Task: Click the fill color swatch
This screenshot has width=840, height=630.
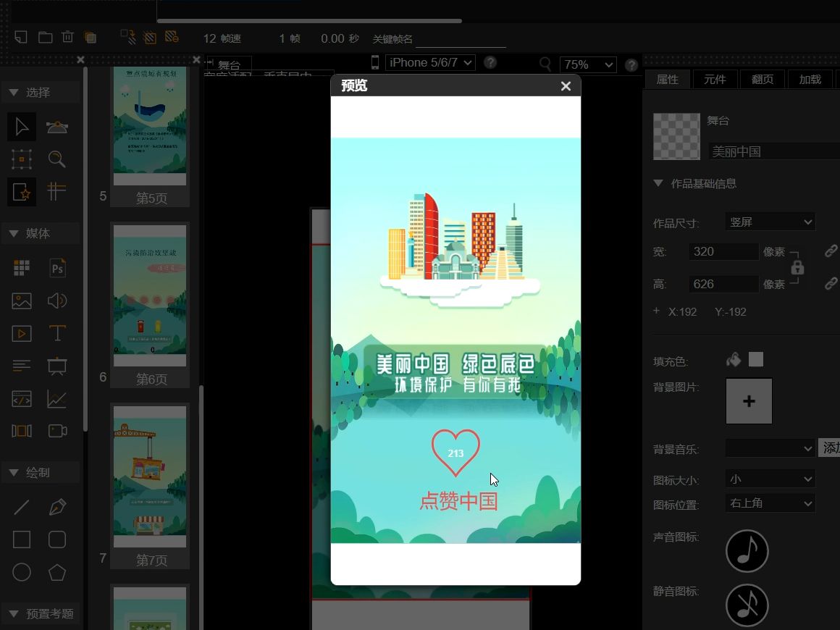Action: pos(755,359)
